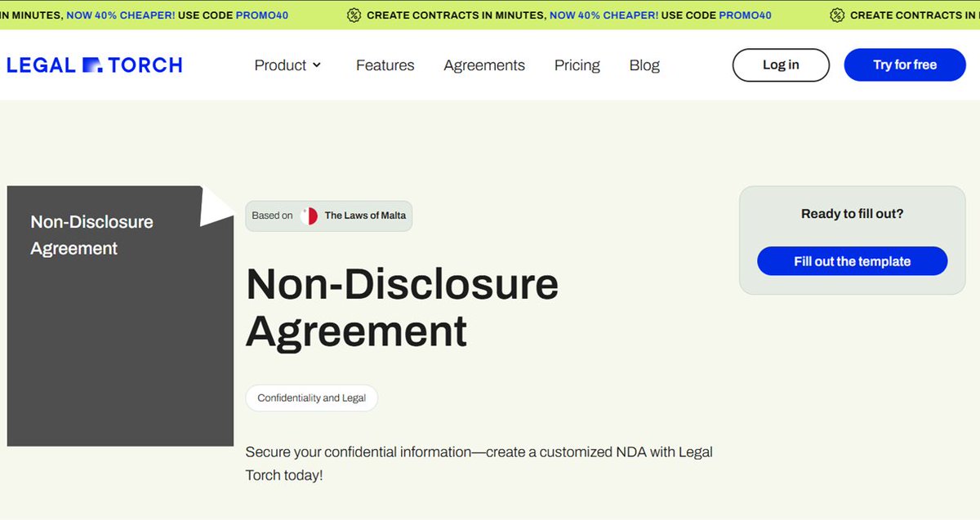
Task: Click the Ready to fill out? text
Action: (852, 214)
